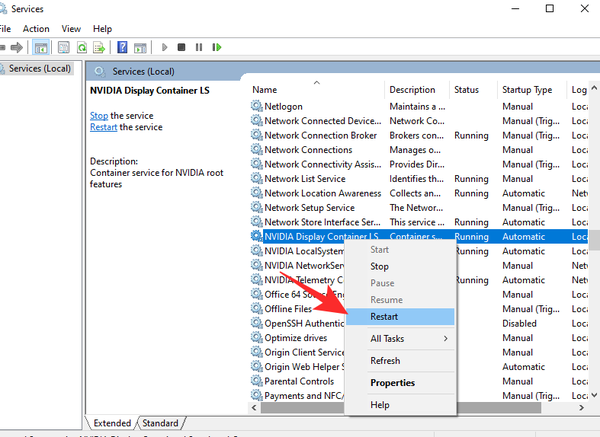Select Network Connection Broker row
This screenshot has height=437, width=600.
tap(419, 135)
